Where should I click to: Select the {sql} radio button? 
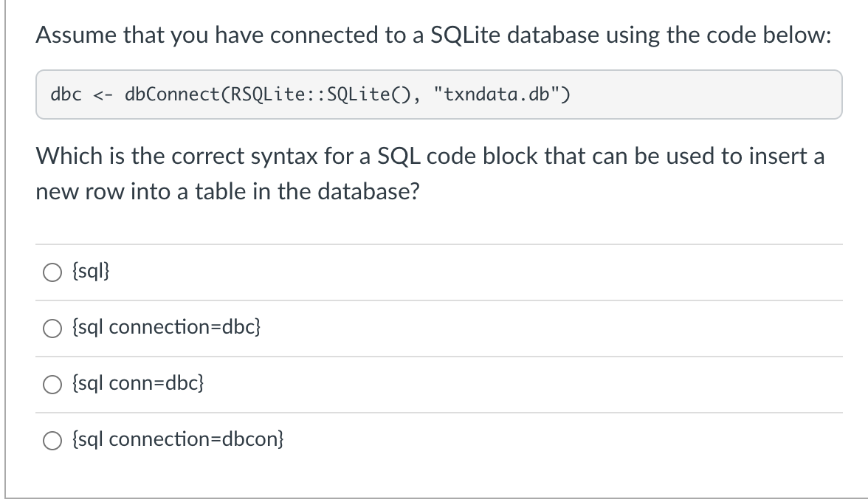(x=52, y=272)
